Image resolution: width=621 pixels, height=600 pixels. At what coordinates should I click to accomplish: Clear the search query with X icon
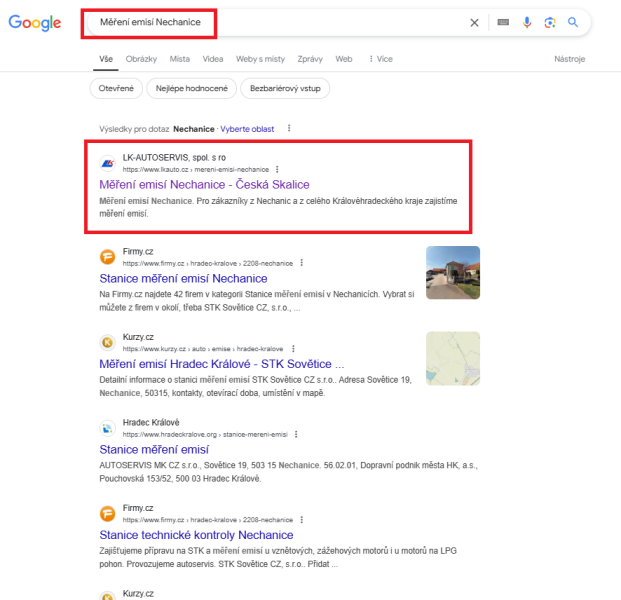click(x=474, y=23)
